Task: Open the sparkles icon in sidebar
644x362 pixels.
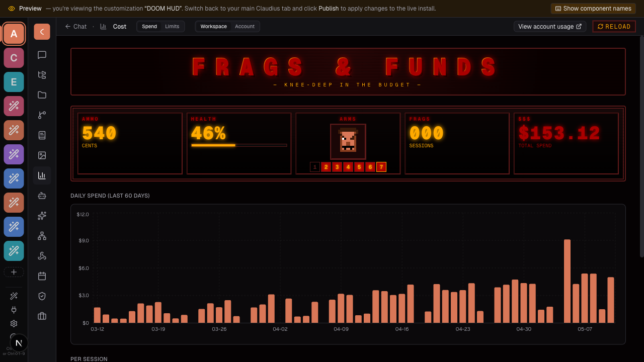Action: 42,216
